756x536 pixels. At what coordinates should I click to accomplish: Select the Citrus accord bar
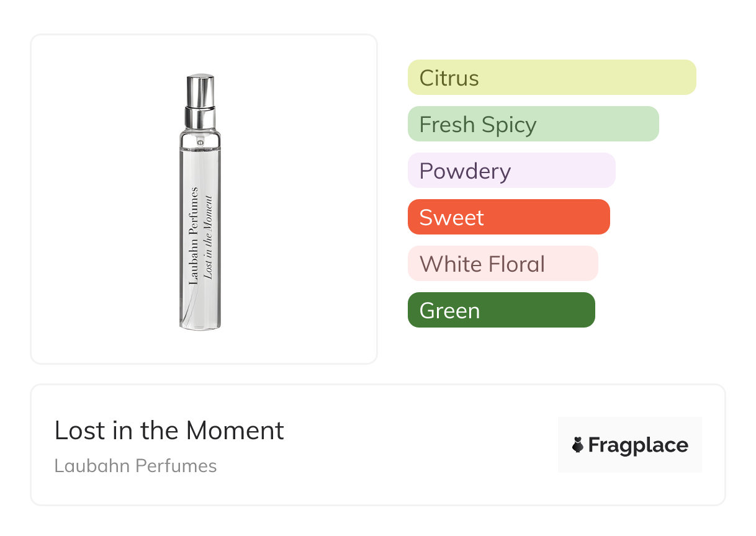tap(551, 78)
